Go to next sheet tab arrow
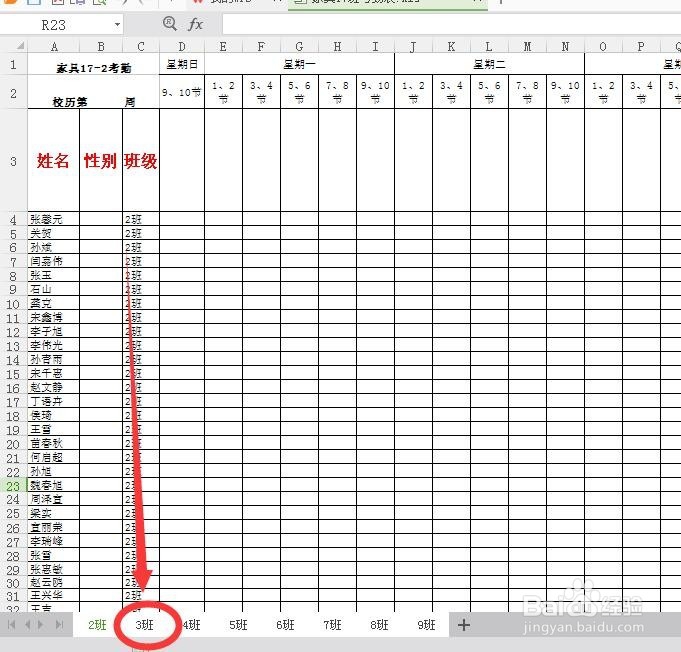Viewport: 681px width, 652px height. (41, 625)
